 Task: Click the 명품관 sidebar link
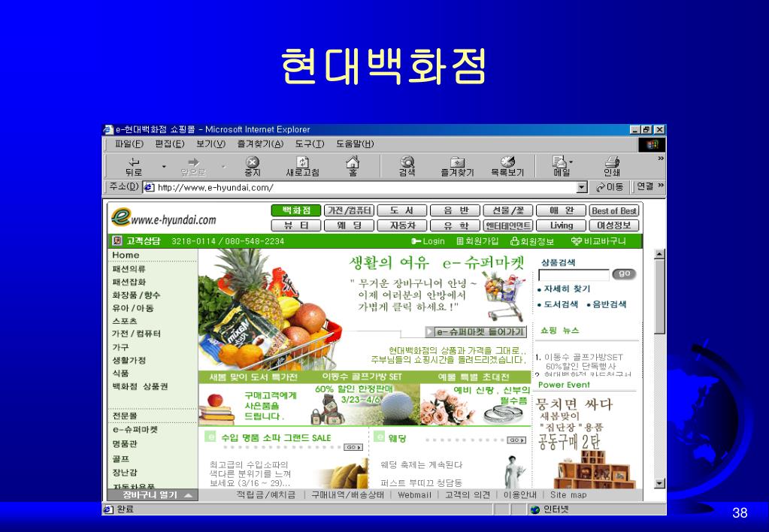point(125,444)
